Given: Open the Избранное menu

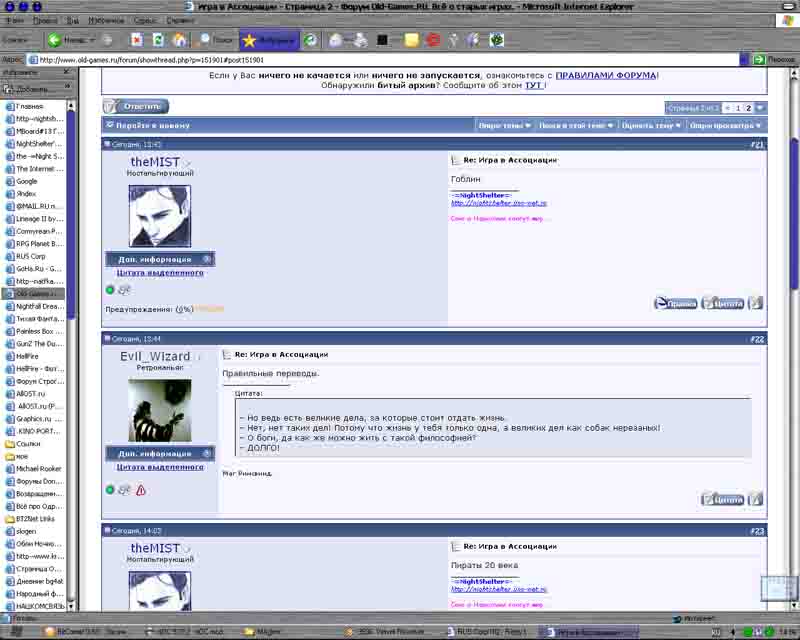Looking at the screenshot, I should (106, 20).
